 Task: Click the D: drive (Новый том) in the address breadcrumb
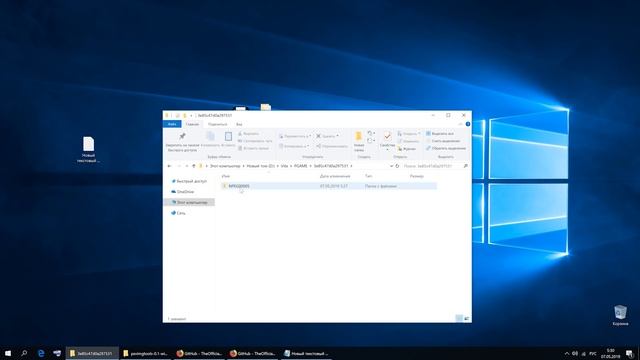coord(260,166)
